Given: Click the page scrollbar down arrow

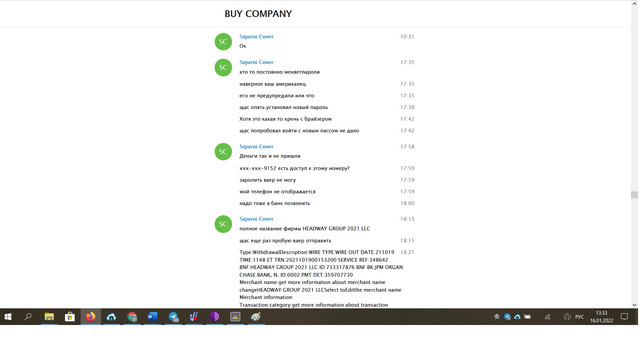Looking at the screenshot, I should (x=634, y=304).
